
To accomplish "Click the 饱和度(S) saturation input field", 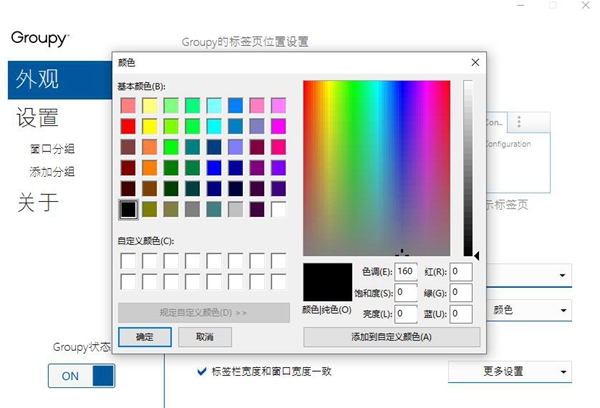I will point(406,292).
